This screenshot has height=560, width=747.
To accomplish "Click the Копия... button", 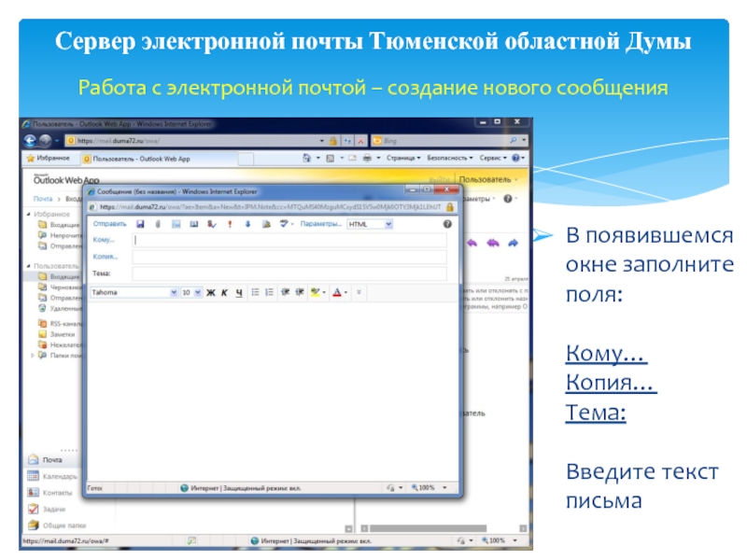I will point(106,257).
